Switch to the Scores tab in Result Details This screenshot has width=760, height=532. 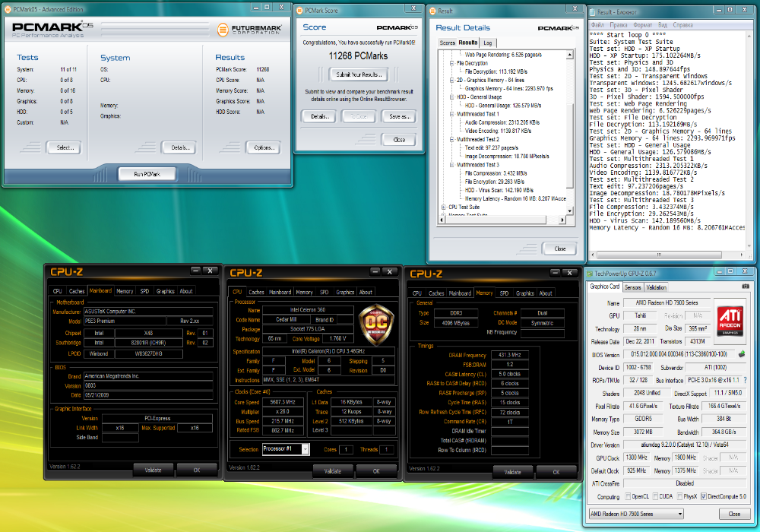tap(447, 43)
